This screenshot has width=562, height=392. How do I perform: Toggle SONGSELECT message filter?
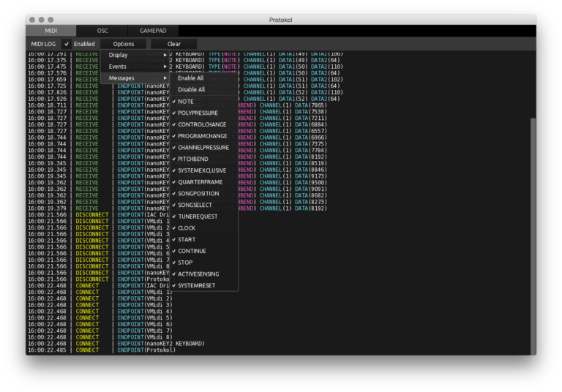tap(203, 205)
